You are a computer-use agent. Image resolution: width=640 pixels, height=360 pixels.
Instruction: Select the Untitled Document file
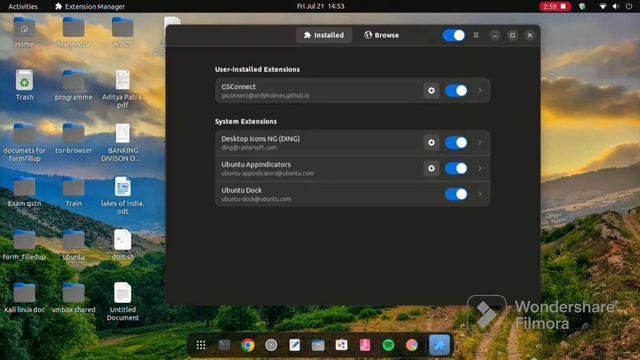click(x=122, y=301)
